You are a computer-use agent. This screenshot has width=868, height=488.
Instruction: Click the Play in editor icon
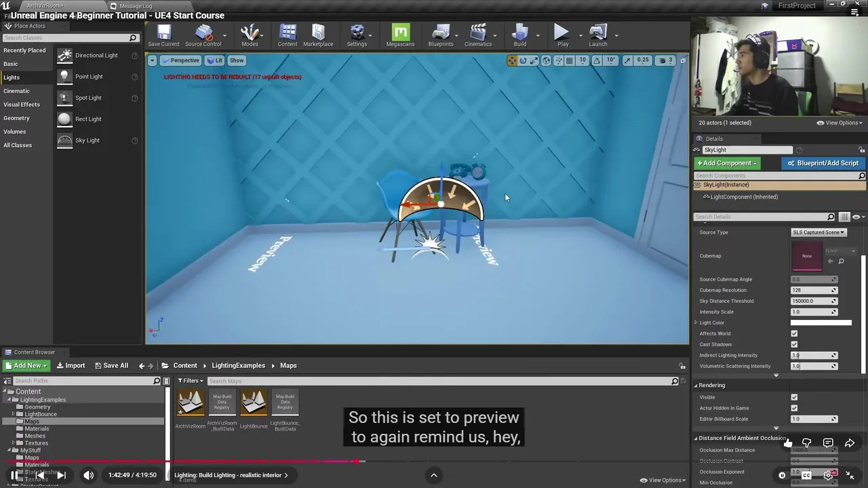(x=562, y=36)
